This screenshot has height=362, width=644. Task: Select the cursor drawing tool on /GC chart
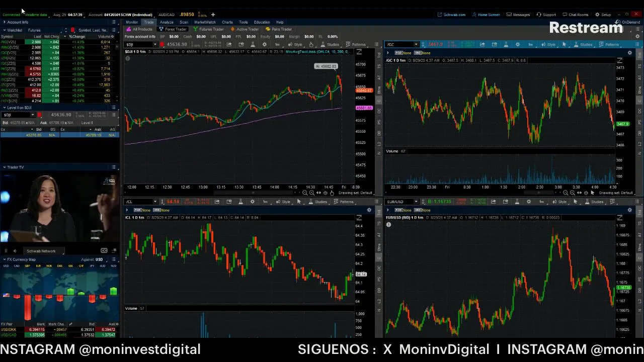pyautogui.click(x=564, y=45)
